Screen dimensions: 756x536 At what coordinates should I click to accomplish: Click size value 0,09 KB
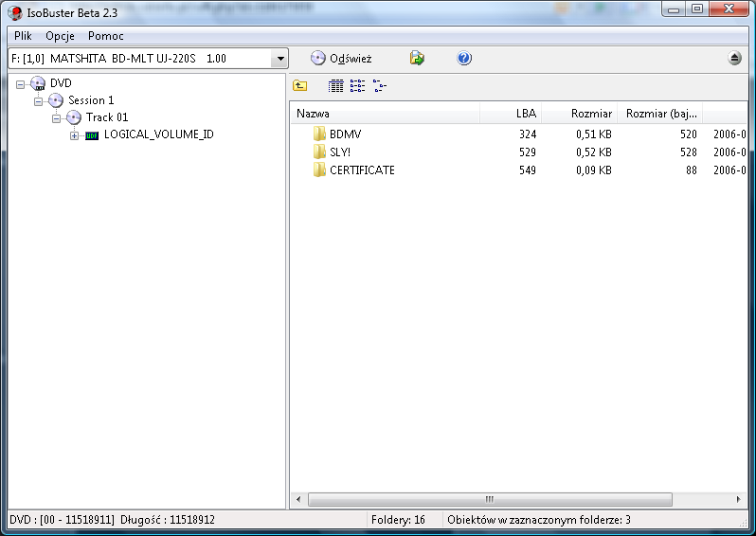point(593,170)
